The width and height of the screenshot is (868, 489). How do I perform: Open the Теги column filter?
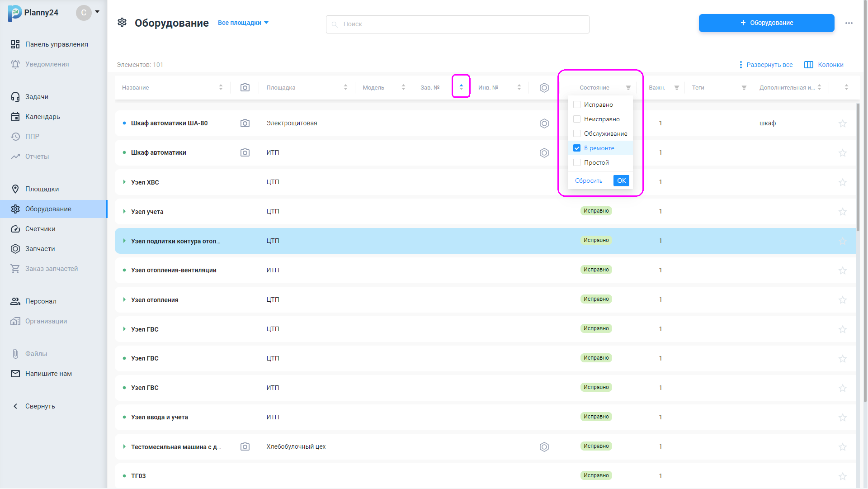tap(744, 88)
